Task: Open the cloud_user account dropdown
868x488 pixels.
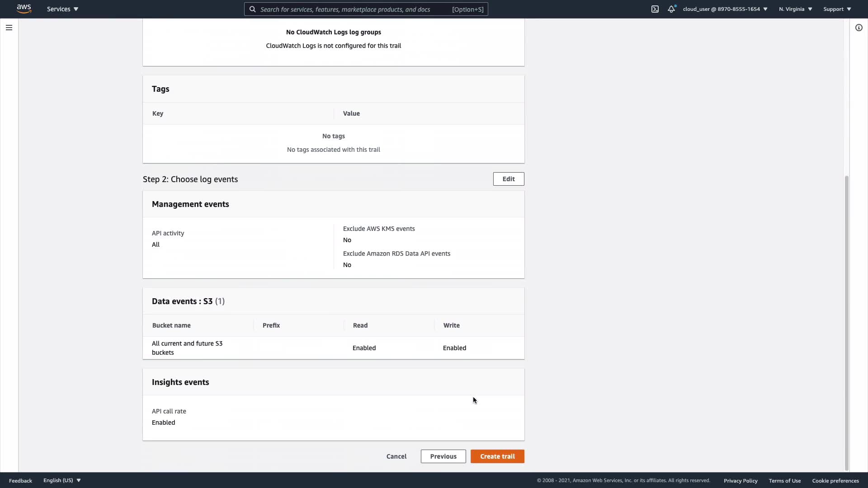Action: [x=725, y=9]
